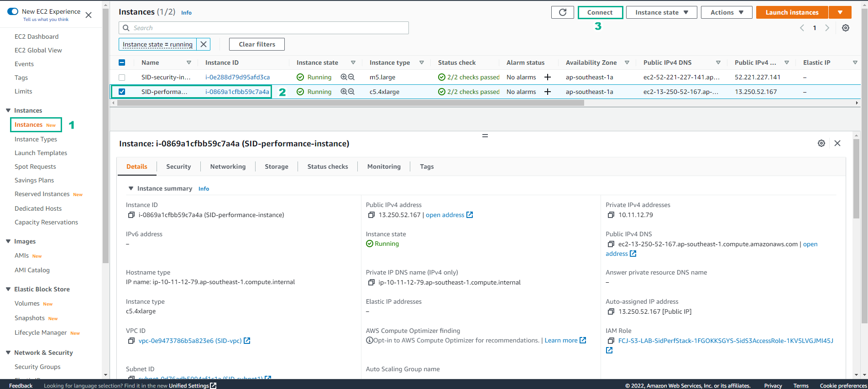The height and width of the screenshot is (389, 868).
Task: Click the Connect button
Action: (x=600, y=12)
